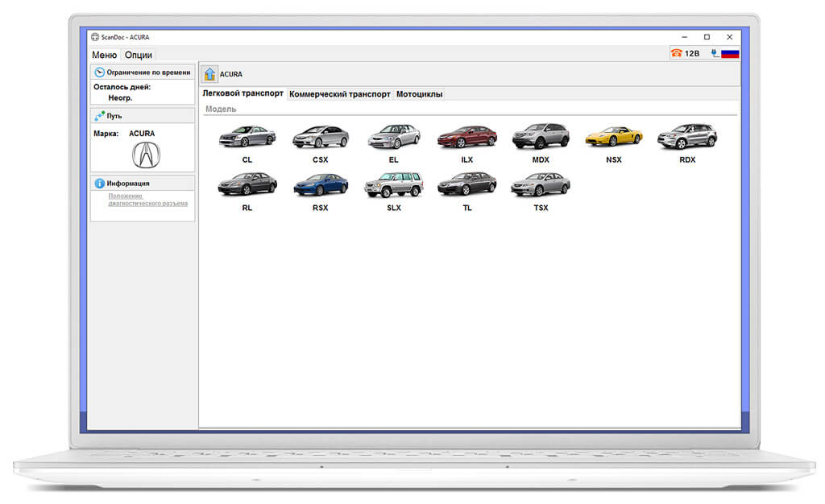This screenshot has width=825, height=504.
Task: Switch to Мотоциклы tab
Action: [x=419, y=94]
